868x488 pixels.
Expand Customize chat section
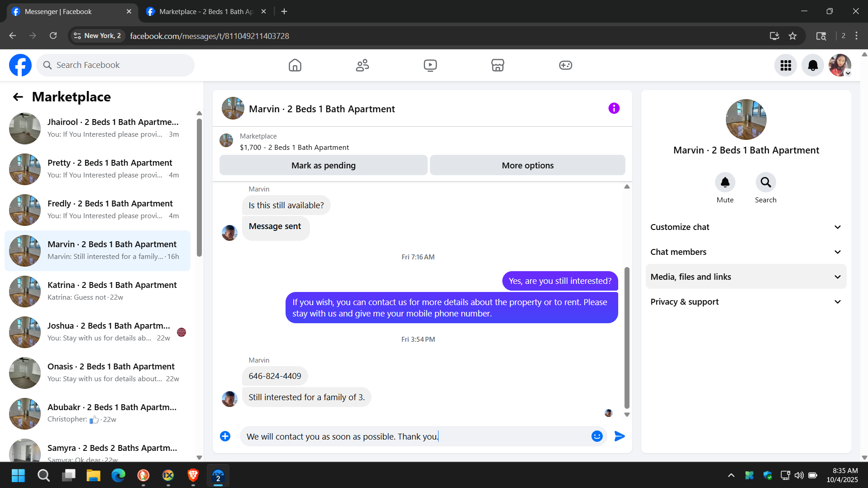[x=746, y=227]
